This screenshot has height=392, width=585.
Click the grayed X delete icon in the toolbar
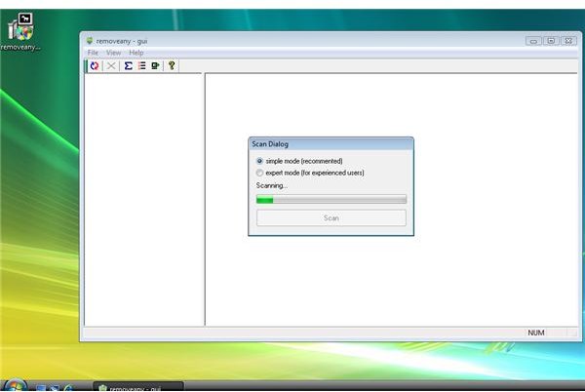111,66
